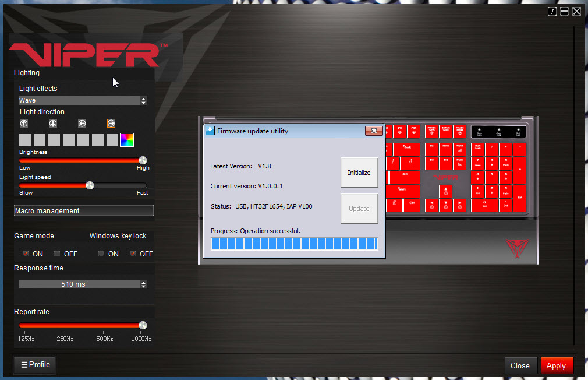Set report rate to 250Hz mark
The height and width of the screenshot is (380, 588).
coord(63,333)
